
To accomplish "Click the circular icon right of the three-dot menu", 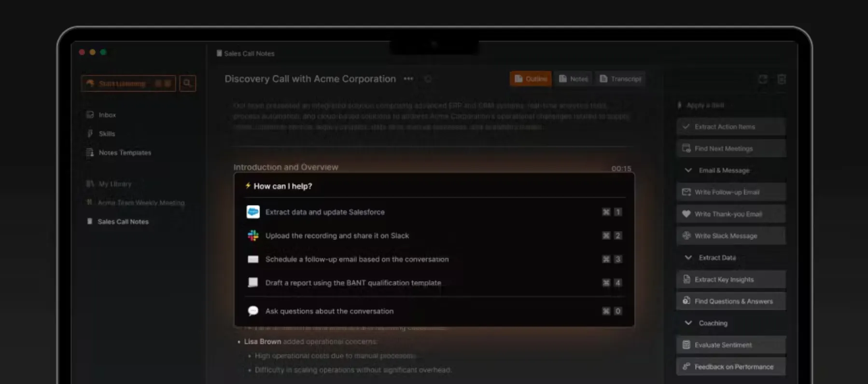I will [x=428, y=79].
